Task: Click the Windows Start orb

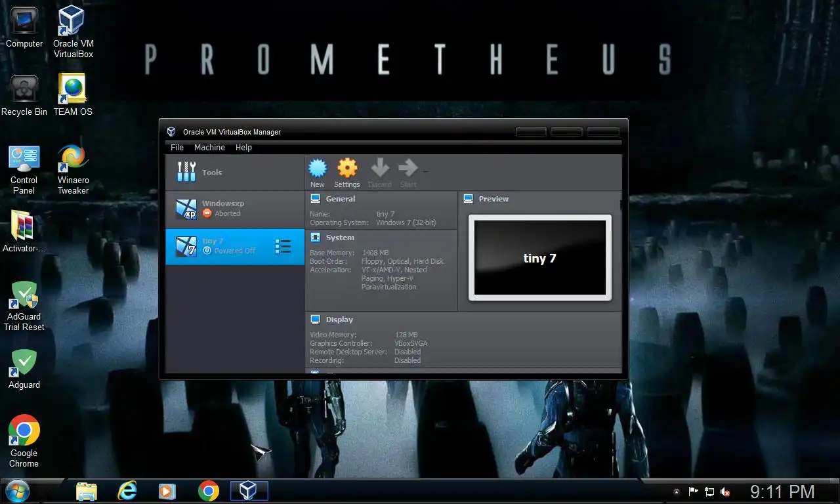Action: pyautogui.click(x=17, y=491)
